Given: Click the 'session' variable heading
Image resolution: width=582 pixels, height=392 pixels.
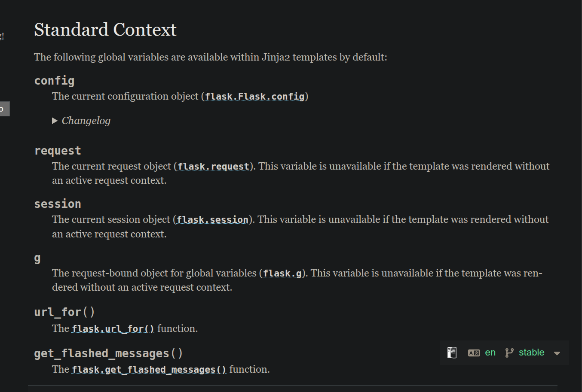Looking at the screenshot, I should pyautogui.click(x=57, y=204).
